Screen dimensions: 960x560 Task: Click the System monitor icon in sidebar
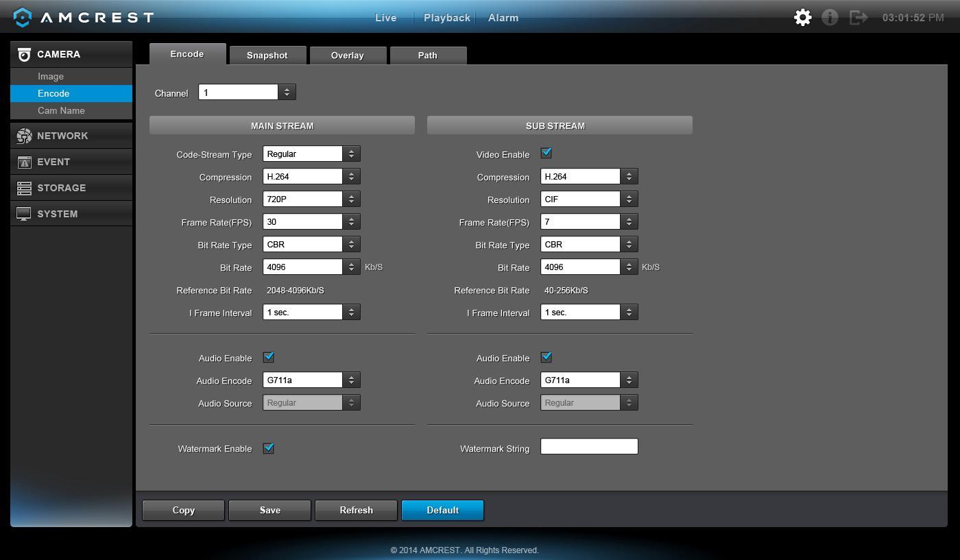coord(24,214)
